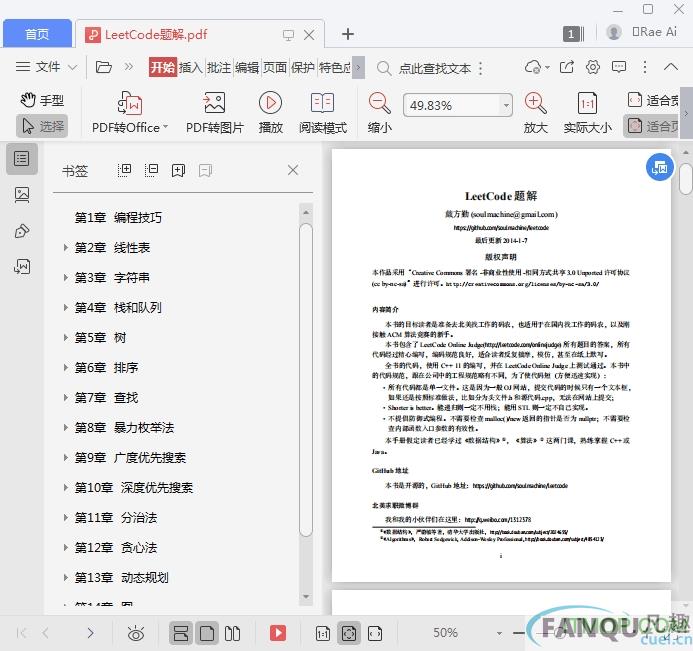Open bookmark 第1章 编程技巧
The image size is (693, 651).
click(x=118, y=217)
